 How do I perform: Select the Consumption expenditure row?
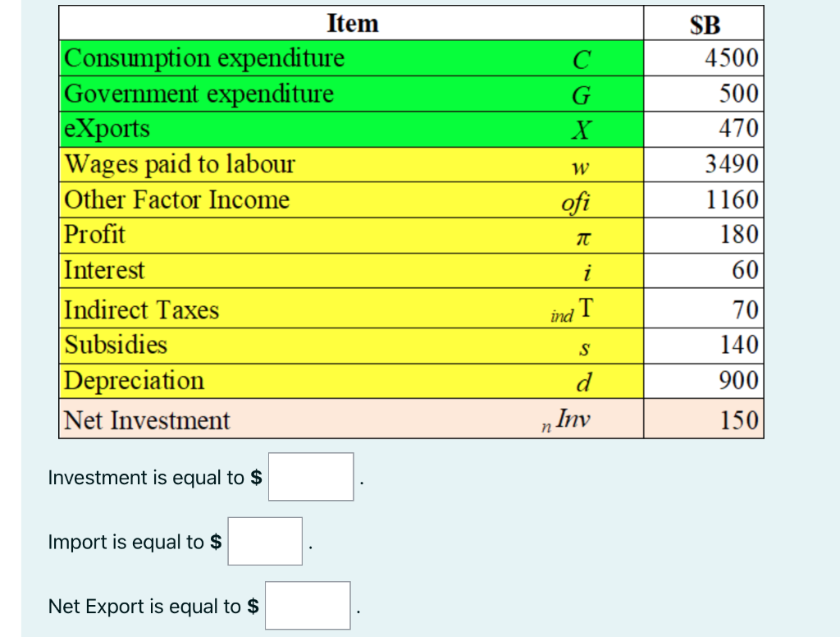coord(246,58)
